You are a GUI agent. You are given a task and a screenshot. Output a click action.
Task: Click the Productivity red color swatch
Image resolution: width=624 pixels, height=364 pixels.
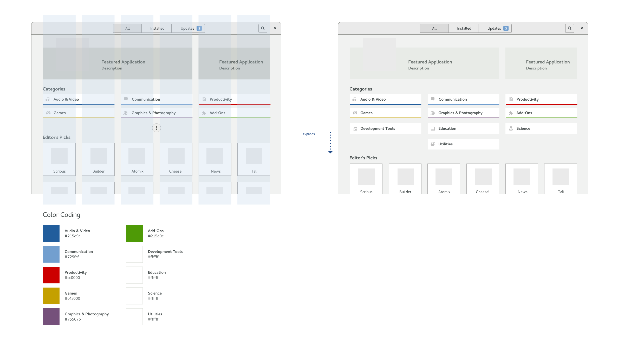click(x=51, y=275)
